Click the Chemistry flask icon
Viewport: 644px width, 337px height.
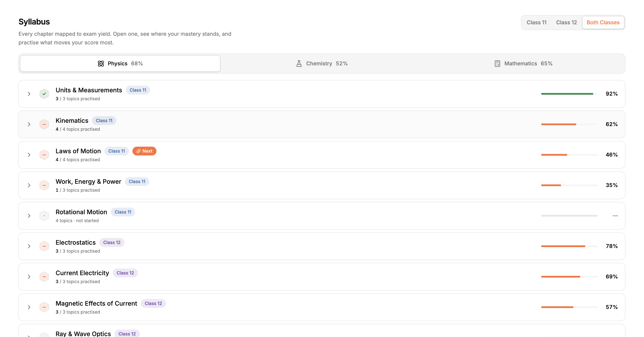click(x=299, y=64)
